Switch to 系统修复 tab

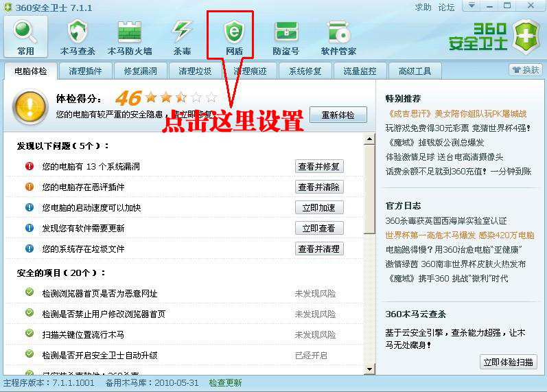[305, 71]
